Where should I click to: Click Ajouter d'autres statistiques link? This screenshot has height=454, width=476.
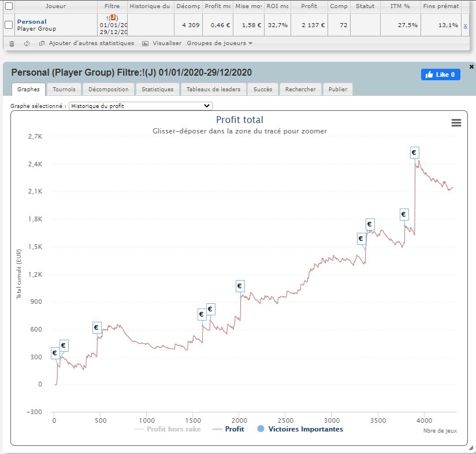click(91, 43)
